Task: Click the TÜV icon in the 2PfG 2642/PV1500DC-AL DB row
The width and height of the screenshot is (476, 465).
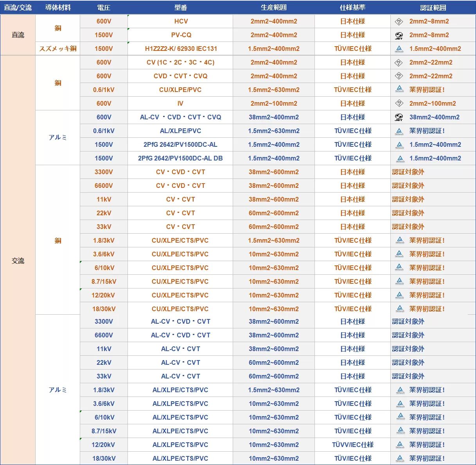Action: click(399, 158)
